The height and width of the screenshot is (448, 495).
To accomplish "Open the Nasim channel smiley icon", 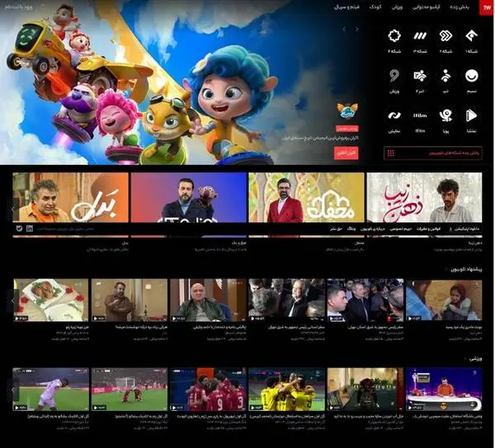I will pyautogui.click(x=471, y=76).
